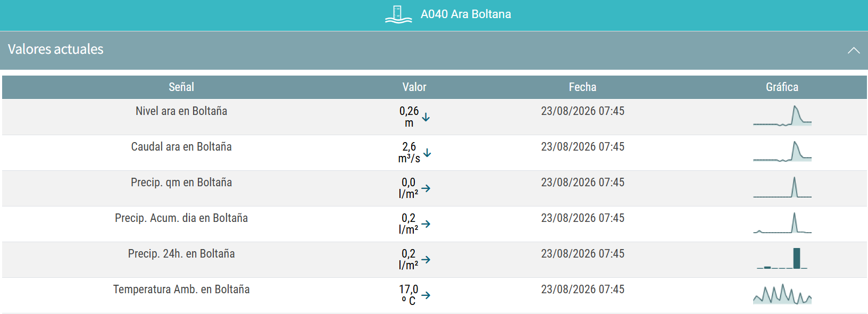Click the Fecha column header
Viewport: 868px width, 314px height.
(x=582, y=87)
